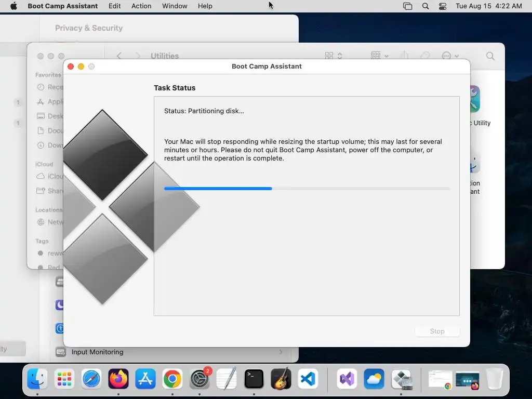This screenshot has width=532, height=399.
Task: Open the Boot Camp Assistant menu
Action: 63,6
